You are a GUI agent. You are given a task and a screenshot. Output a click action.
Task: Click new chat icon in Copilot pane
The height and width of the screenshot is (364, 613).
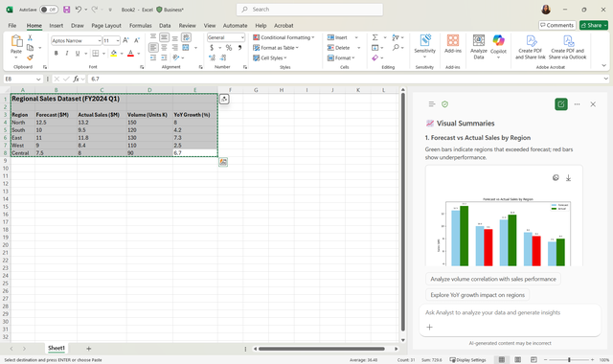(561, 104)
